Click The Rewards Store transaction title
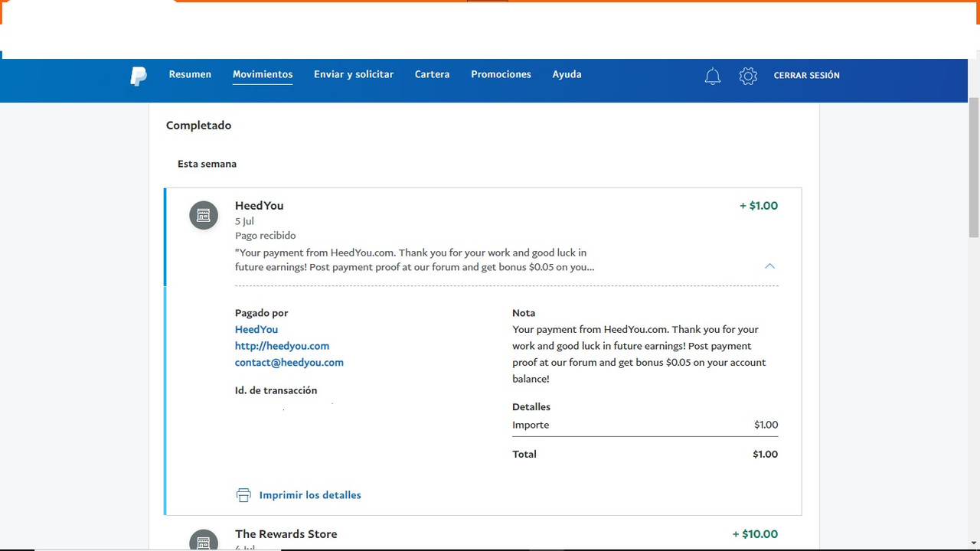 tap(286, 533)
